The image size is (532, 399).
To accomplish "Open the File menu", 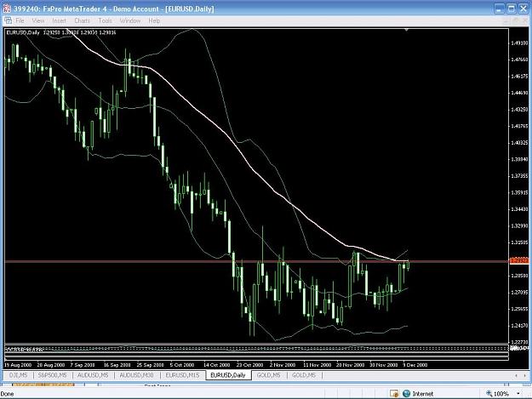I will tap(20, 20).
